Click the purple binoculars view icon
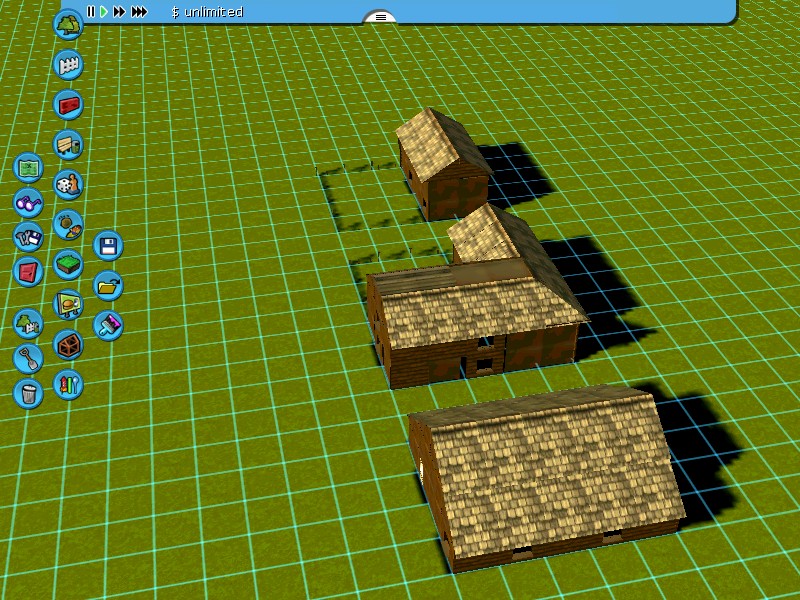 pyautogui.click(x=28, y=203)
